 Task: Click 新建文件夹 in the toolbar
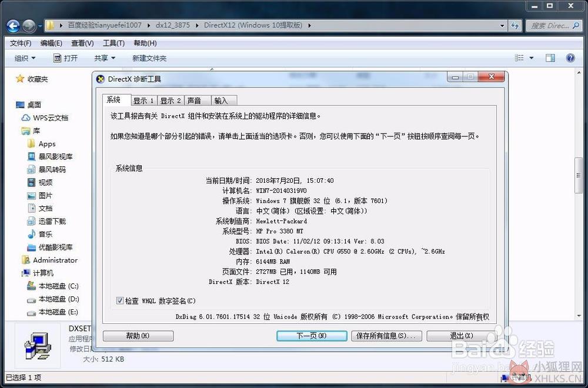(x=149, y=58)
